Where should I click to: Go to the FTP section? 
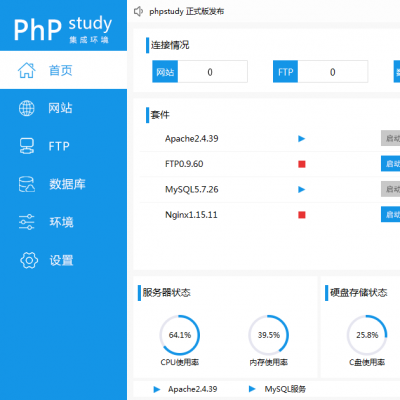pos(63,146)
